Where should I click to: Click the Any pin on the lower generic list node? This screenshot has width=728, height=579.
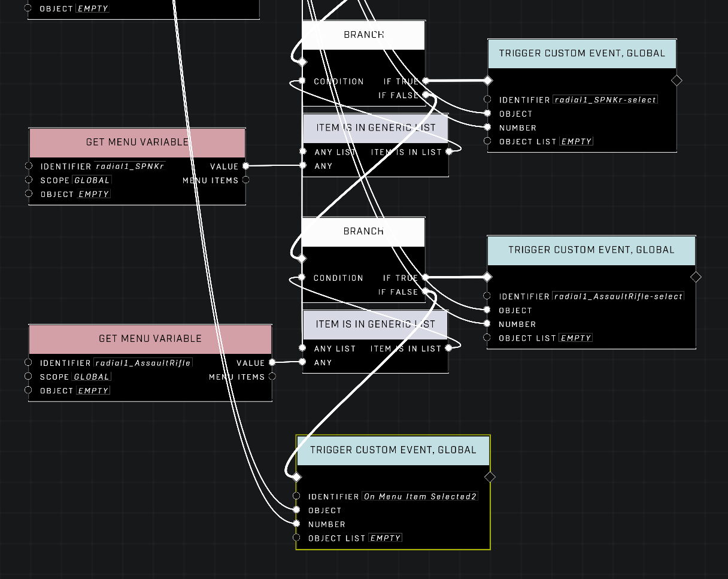click(x=303, y=362)
